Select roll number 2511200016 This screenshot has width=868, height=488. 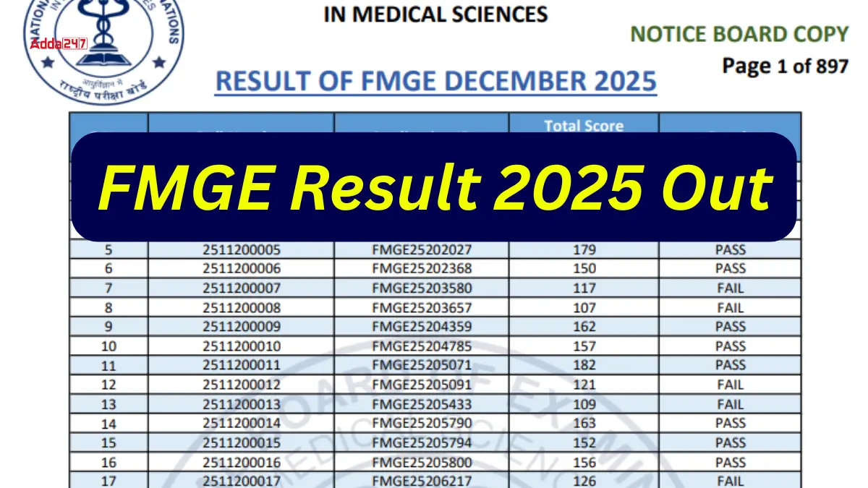tap(241, 463)
